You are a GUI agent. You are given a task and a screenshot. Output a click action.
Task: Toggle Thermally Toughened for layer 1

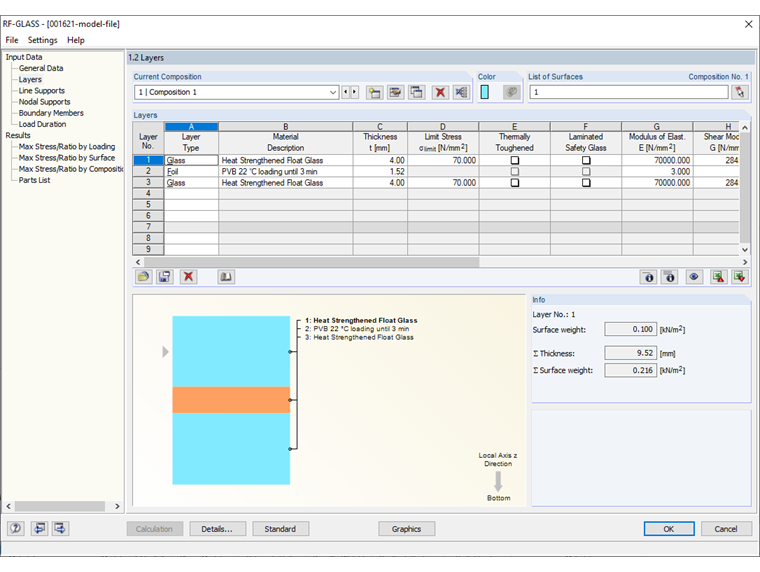pos(515,160)
